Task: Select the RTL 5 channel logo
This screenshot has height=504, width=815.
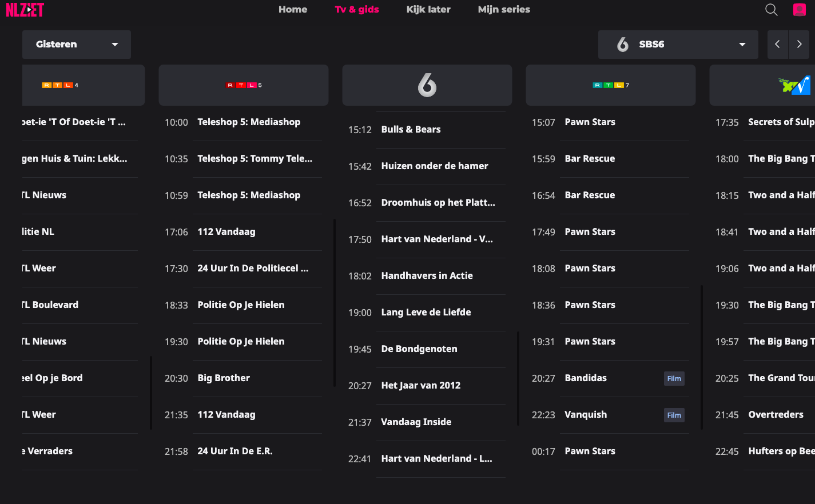Action: [244, 85]
